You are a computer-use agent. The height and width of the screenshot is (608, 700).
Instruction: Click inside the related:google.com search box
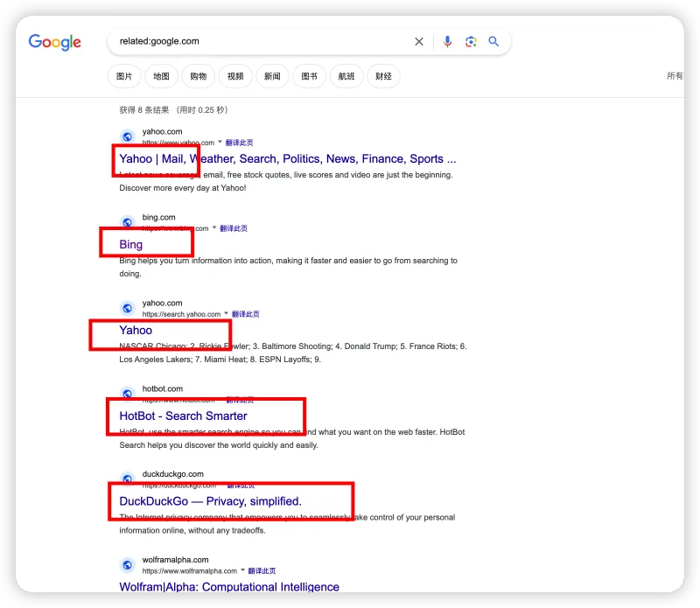pyautogui.click(x=262, y=41)
